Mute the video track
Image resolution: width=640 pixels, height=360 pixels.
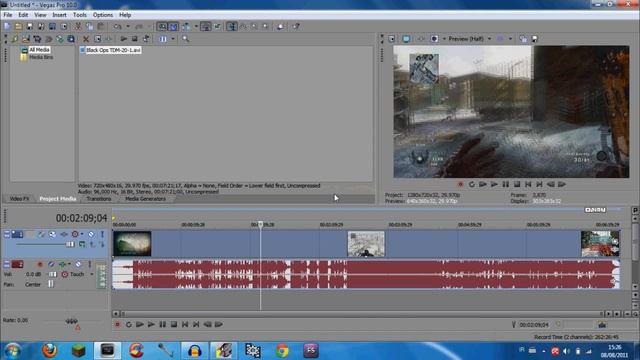pyautogui.click(x=91, y=234)
